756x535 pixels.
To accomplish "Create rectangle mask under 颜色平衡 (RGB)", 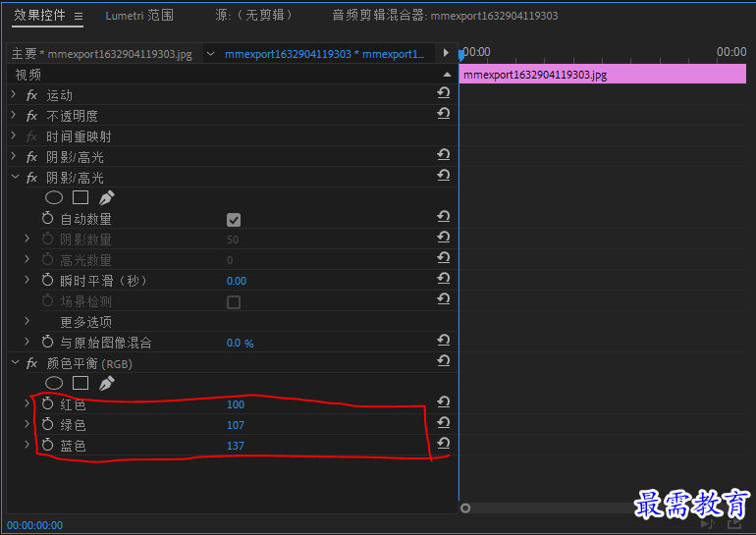I will (x=81, y=383).
